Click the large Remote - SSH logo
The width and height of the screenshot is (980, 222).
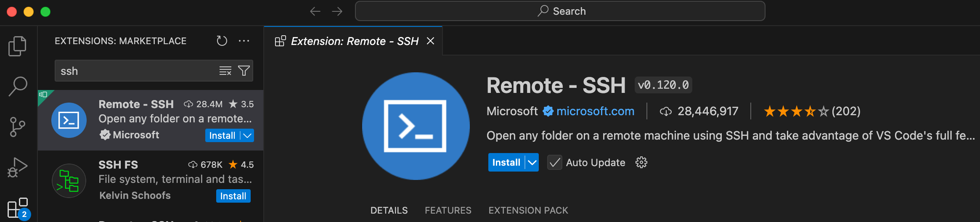click(416, 126)
